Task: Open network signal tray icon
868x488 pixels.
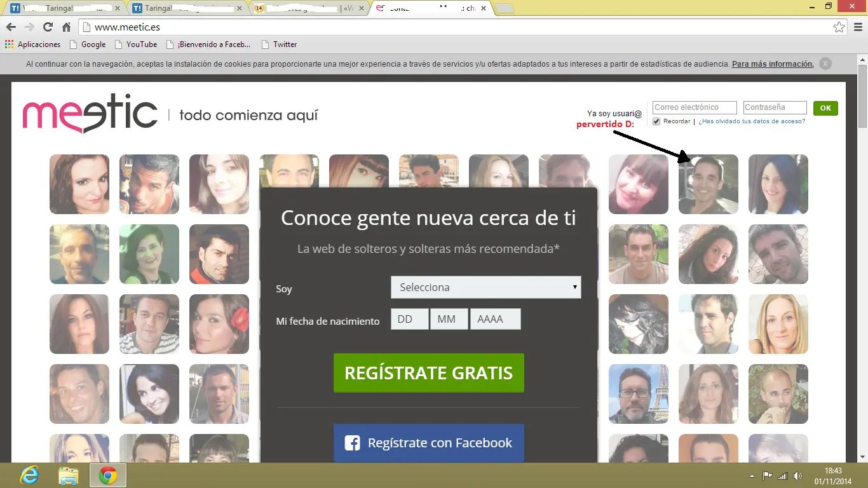Action: tap(783, 476)
